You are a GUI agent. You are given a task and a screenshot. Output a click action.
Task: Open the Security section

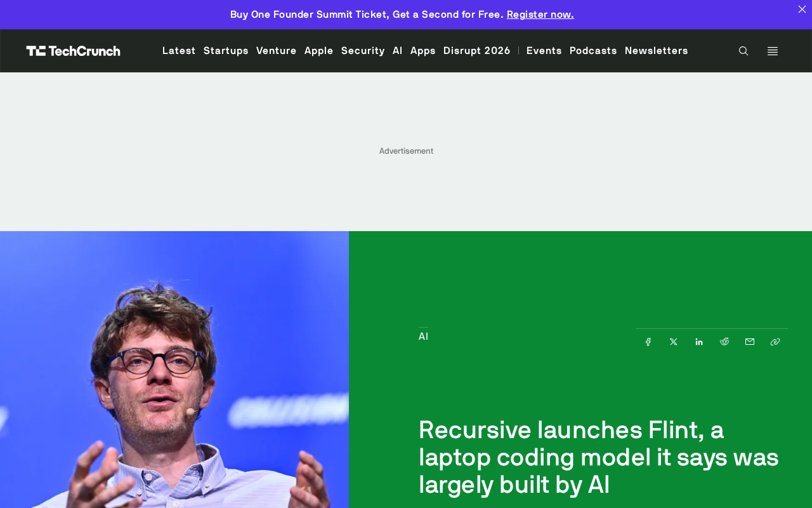coord(363,51)
